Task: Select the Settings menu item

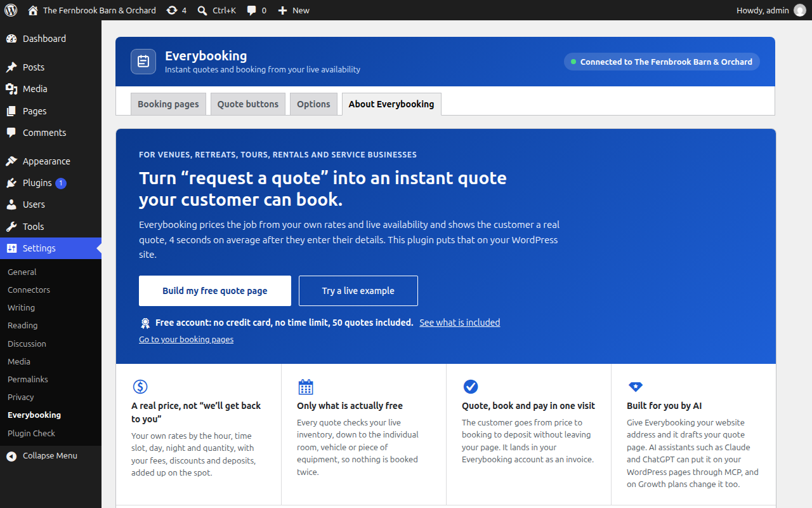Action: (51, 248)
